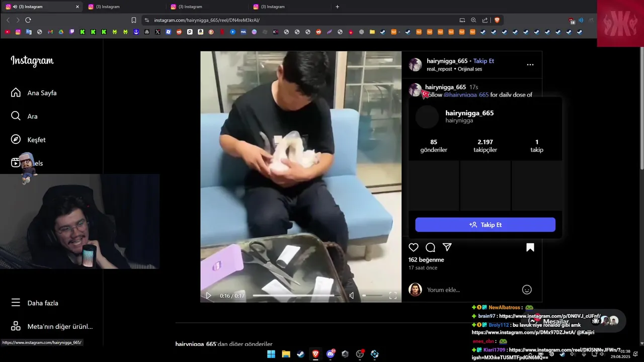
Task: Open the Orijinal ses audio link
Action: [470, 69]
